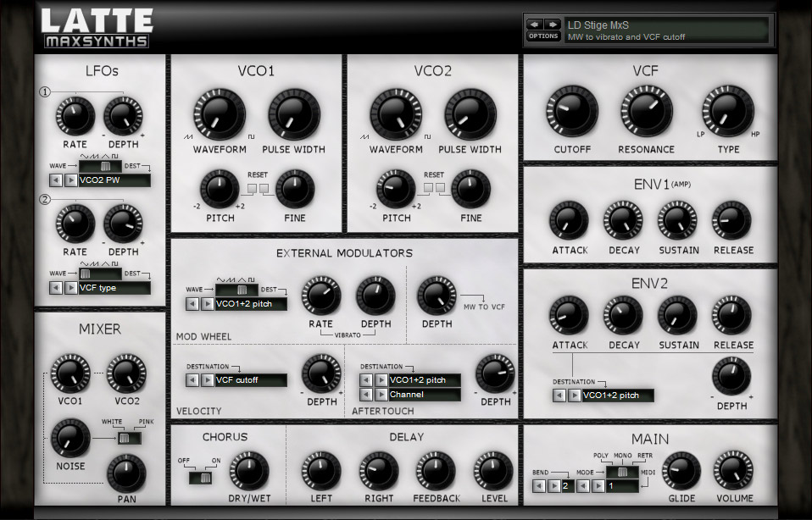Click the previous preset arrow button
Viewport: 812px width, 520px height.
coord(535,25)
